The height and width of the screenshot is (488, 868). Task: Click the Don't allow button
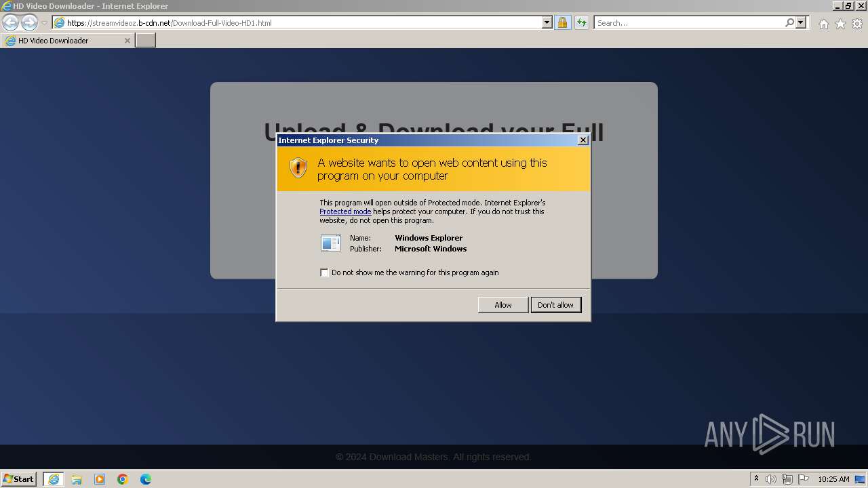pyautogui.click(x=555, y=305)
